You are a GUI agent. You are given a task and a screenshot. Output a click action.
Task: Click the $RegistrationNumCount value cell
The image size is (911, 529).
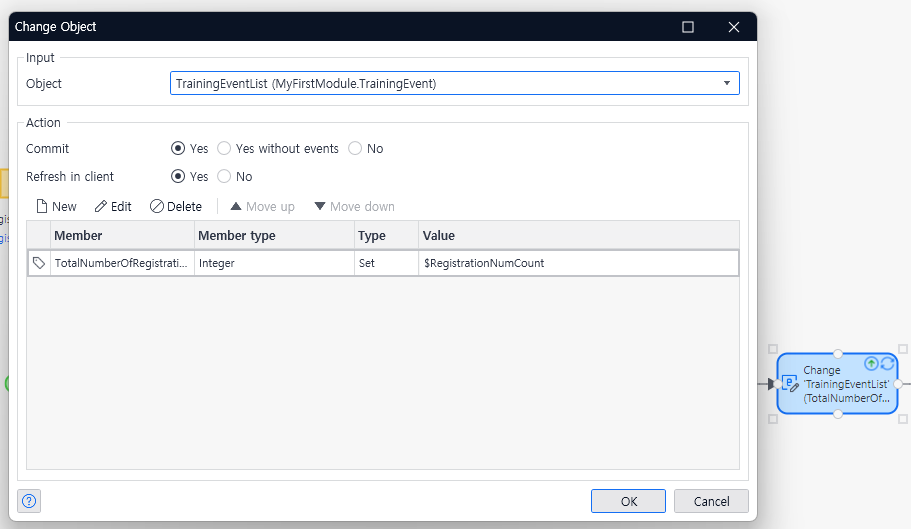[579, 263]
